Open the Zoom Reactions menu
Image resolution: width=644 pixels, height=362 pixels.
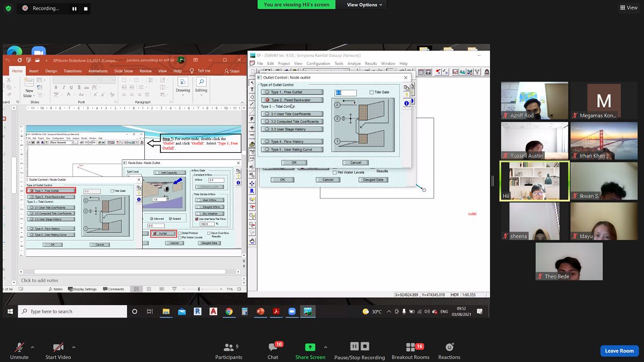click(x=449, y=350)
